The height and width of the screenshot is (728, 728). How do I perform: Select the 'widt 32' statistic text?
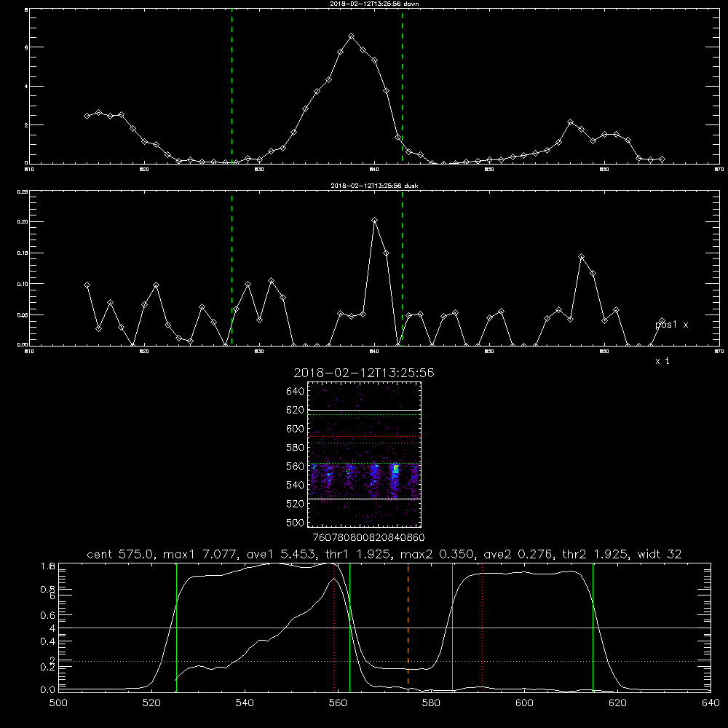pos(660,554)
